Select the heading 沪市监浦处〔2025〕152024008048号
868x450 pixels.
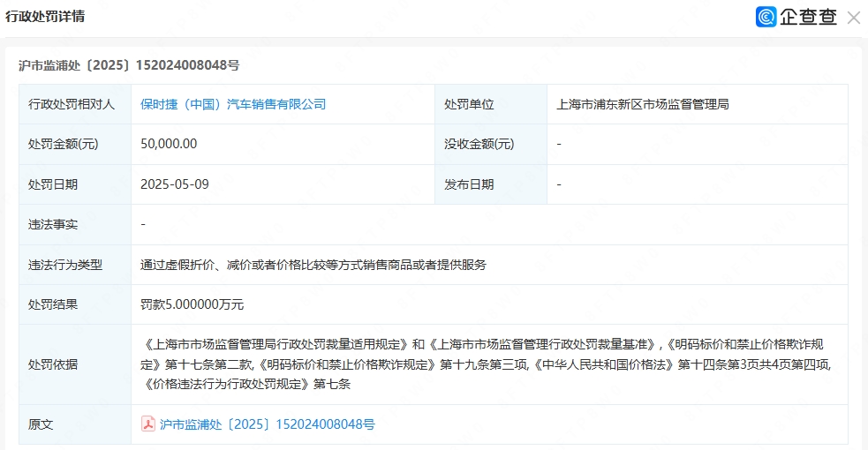(x=129, y=65)
